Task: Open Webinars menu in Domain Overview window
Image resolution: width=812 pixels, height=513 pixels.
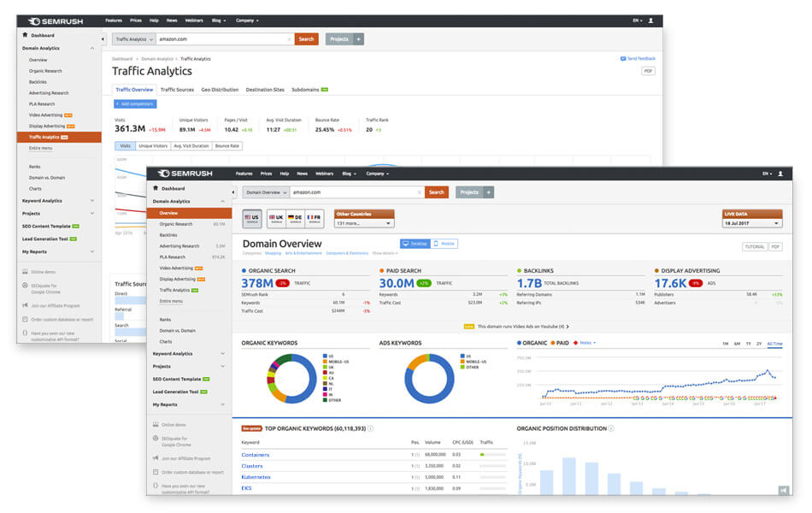Action: click(324, 174)
